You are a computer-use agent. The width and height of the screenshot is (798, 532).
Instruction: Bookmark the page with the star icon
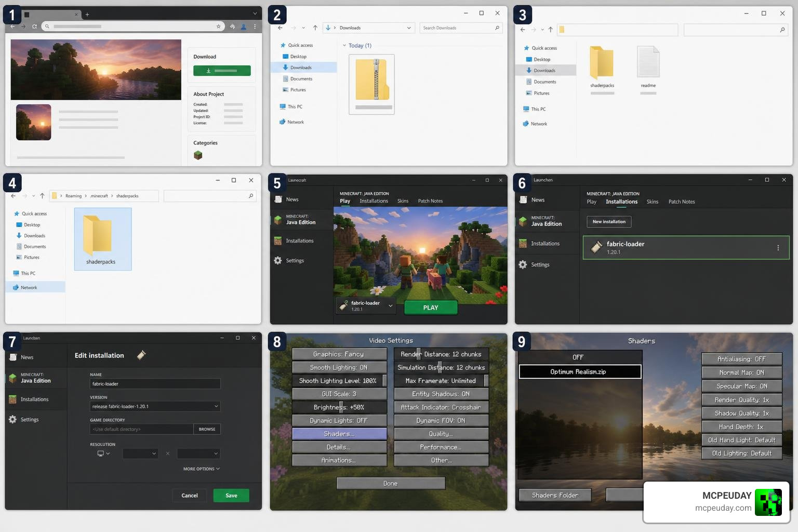218,26
